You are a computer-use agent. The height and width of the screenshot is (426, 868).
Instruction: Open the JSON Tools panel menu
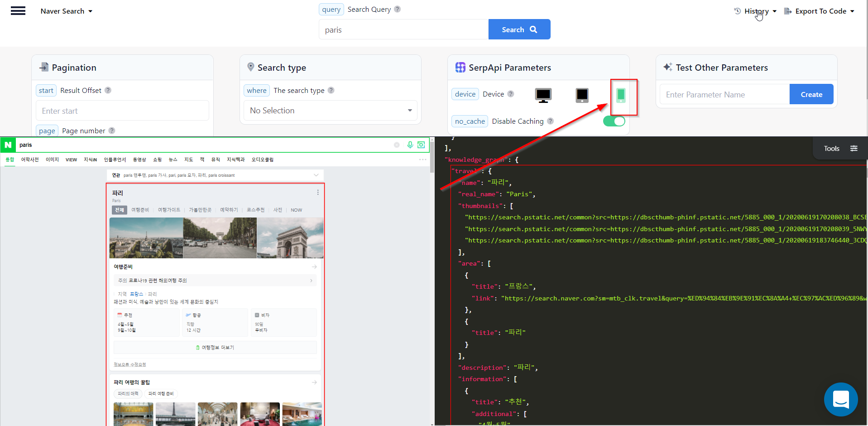tap(840, 148)
